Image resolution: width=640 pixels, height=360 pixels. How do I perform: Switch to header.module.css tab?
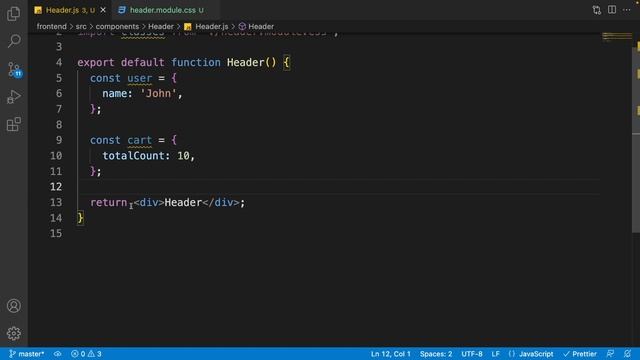point(167,10)
